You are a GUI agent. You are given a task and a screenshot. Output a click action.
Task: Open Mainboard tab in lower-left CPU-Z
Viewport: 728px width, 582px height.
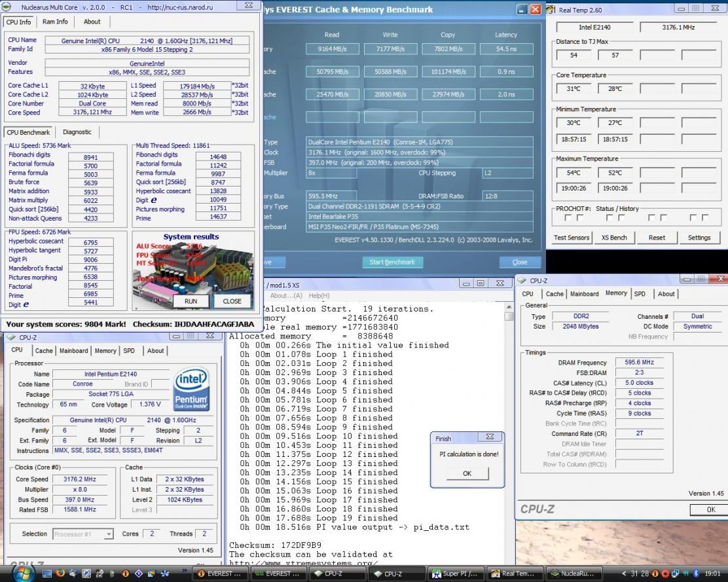coord(73,351)
